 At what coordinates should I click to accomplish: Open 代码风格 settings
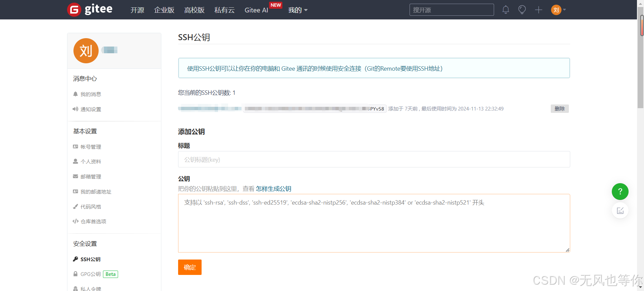point(91,207)
